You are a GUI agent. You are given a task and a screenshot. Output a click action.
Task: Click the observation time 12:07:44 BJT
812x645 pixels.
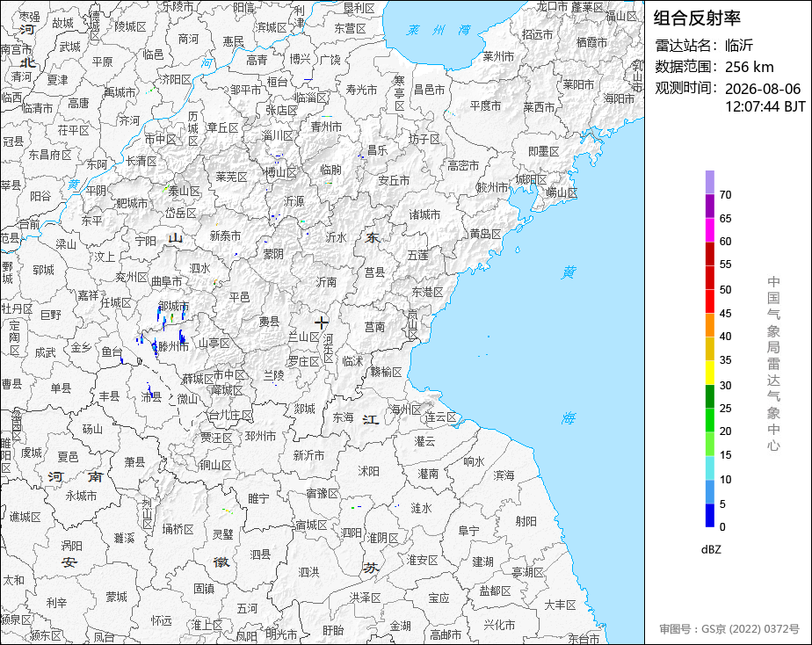[765, 106]
